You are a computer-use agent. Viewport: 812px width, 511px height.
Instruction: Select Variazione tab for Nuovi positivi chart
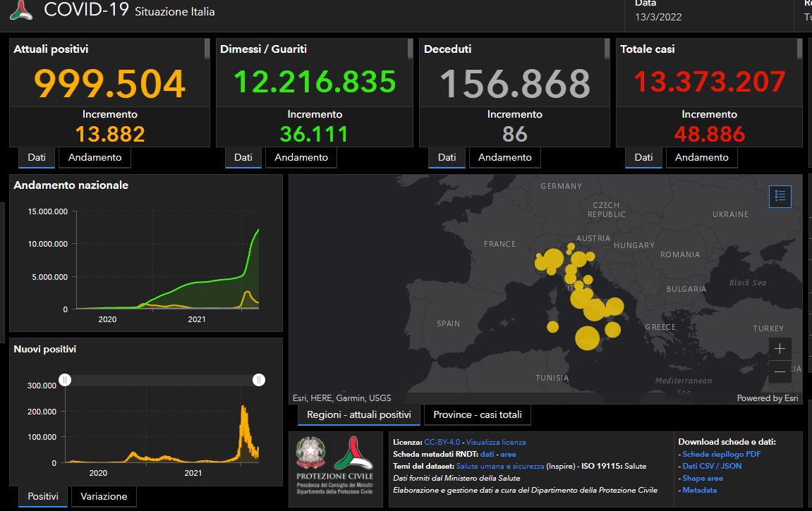tap(104, 496)
